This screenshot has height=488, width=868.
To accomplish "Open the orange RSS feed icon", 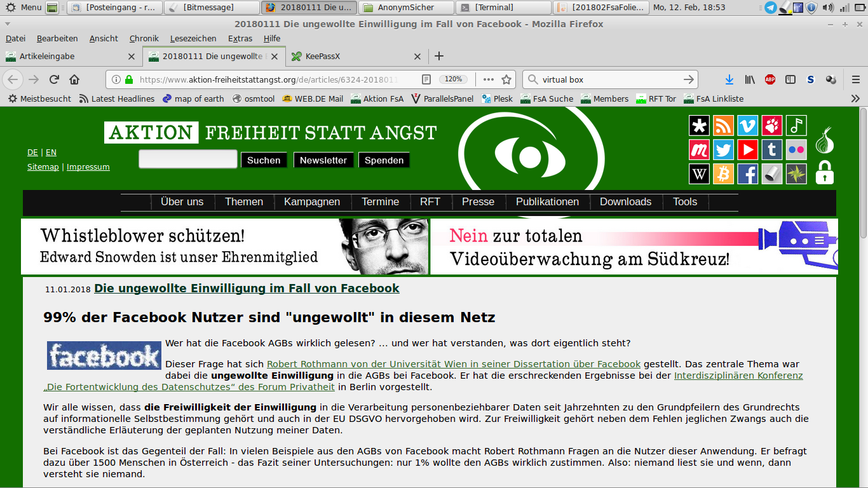I will (724, 126).
